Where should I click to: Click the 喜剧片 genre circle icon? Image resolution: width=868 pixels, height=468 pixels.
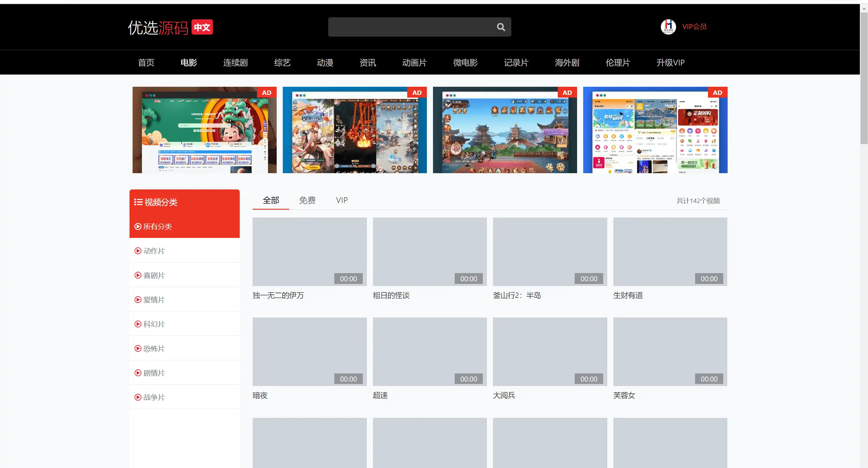[x=138, y=275]
